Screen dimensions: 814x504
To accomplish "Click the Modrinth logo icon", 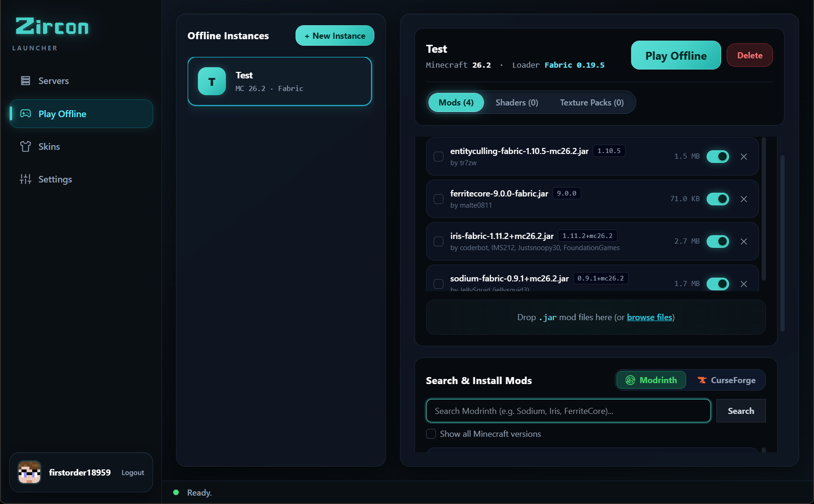I will pos(630,380).
